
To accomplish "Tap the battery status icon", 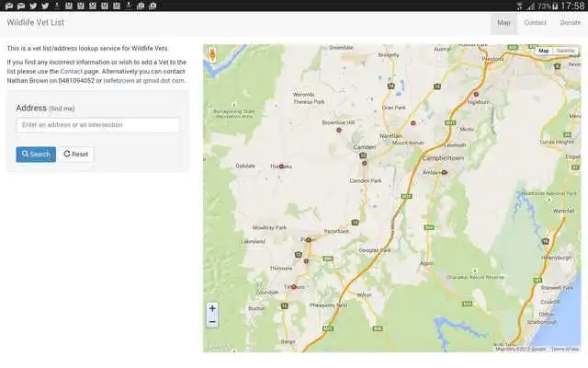I will [555, 6].
